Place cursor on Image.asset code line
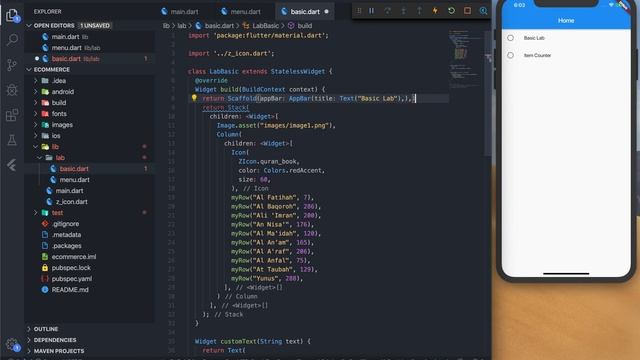640x360 pixels. tap(276, 125)
